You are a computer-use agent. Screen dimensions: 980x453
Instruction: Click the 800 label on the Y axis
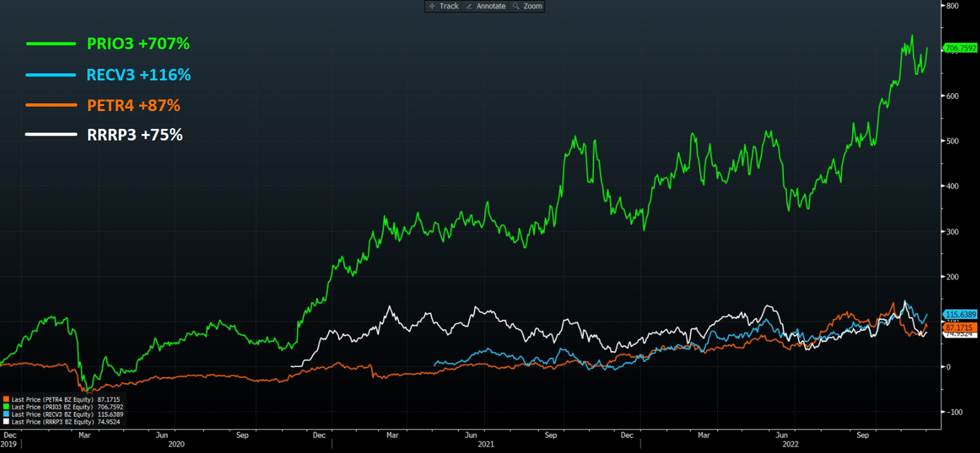pos(952,6)
